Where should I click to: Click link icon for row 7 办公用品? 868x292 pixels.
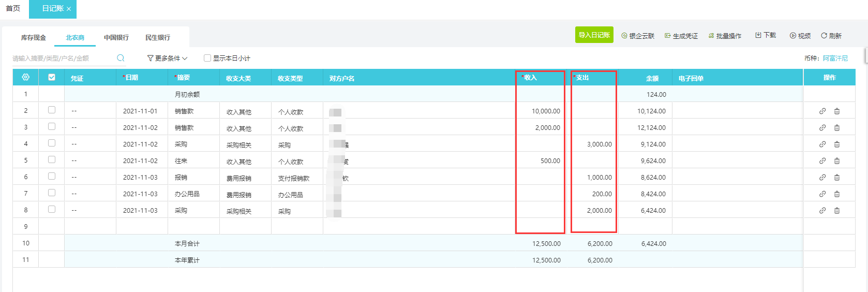tap(822, 194)
